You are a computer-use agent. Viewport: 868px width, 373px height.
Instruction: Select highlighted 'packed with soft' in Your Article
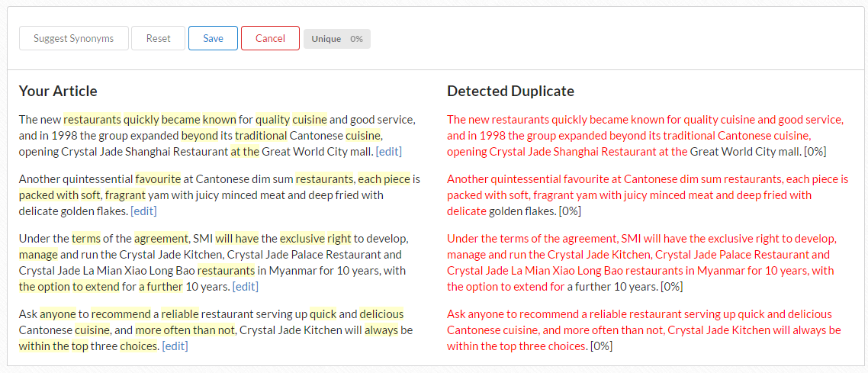pyautogui.click(x=59, y=195)
